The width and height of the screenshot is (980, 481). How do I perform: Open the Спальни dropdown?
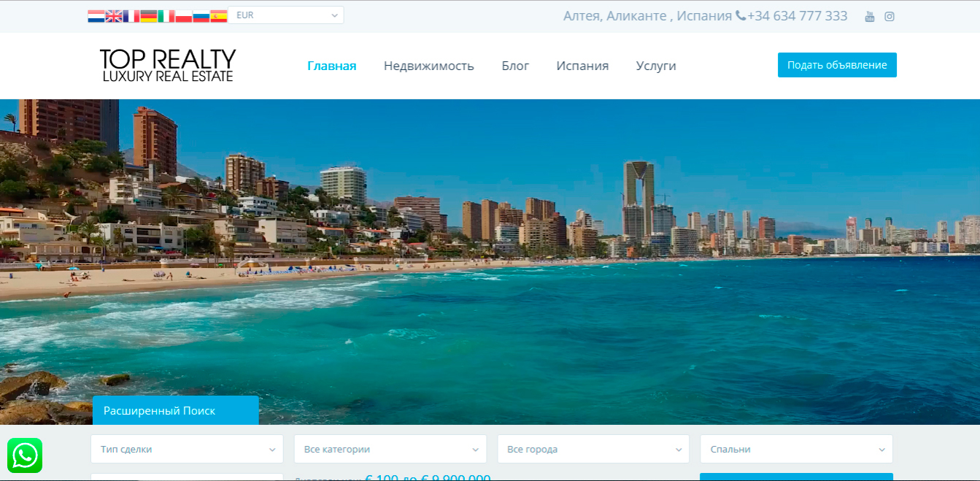pos(796,449)
